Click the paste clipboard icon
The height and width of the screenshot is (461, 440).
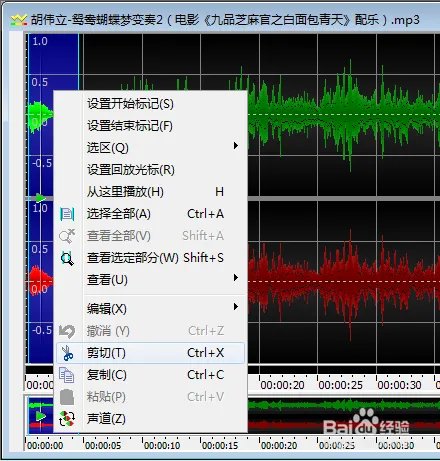pyautogui.click(x=67, y=397)
